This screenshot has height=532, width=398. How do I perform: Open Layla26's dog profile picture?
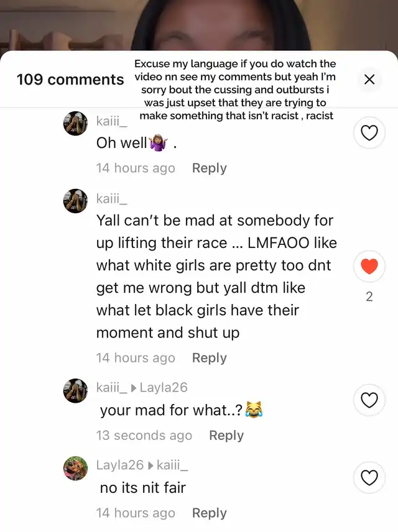(75, 468)
